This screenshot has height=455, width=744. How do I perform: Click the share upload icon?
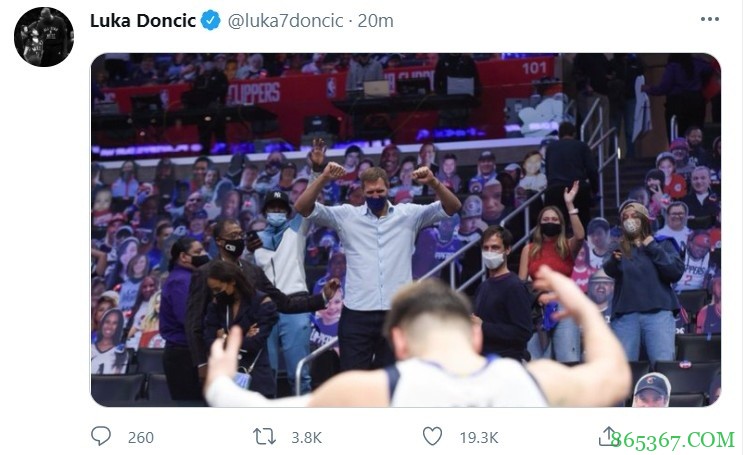point(607,436)
